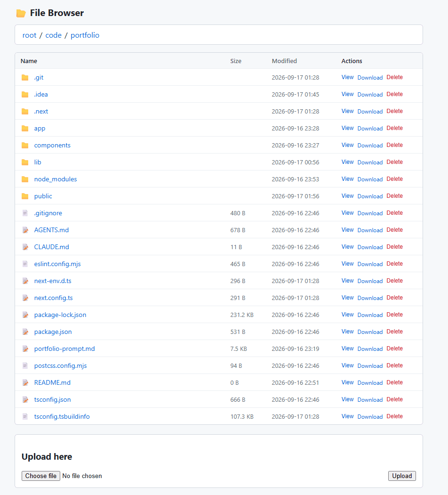The height and width of the screenshot is (495, 448).
Task: Click the 7.5 KB size cell
Action: [239, 349]
